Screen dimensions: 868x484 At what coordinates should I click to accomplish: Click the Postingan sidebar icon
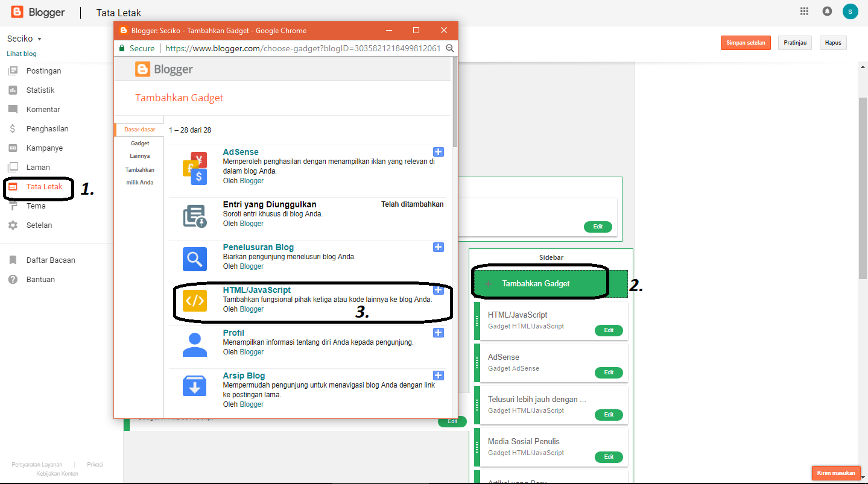pyautogui.click(x=13, y=71)
